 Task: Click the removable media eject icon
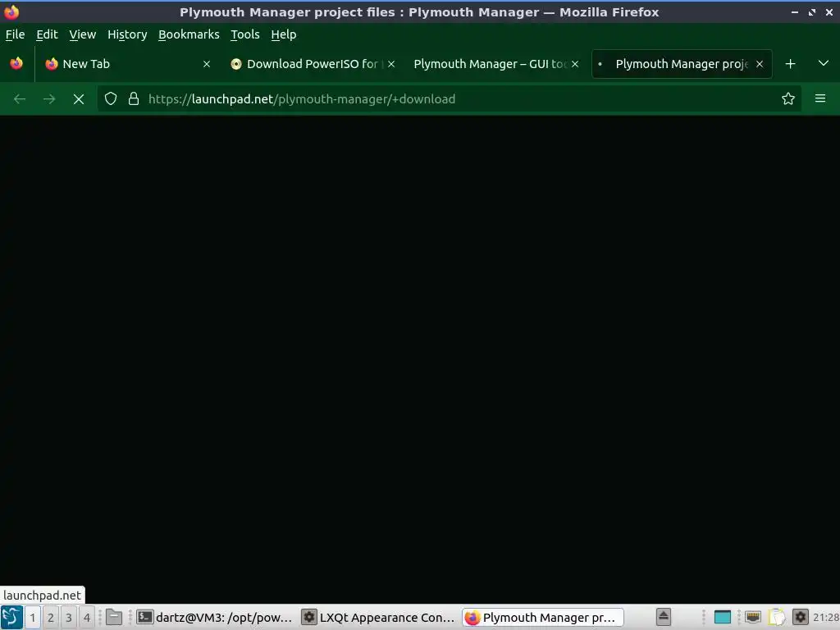[x=663, y=617]
